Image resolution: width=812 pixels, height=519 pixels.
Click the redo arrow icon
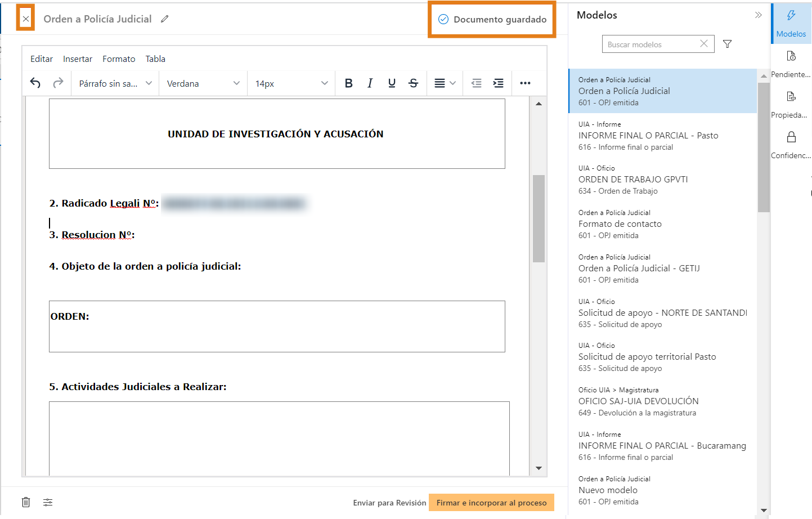58,83
